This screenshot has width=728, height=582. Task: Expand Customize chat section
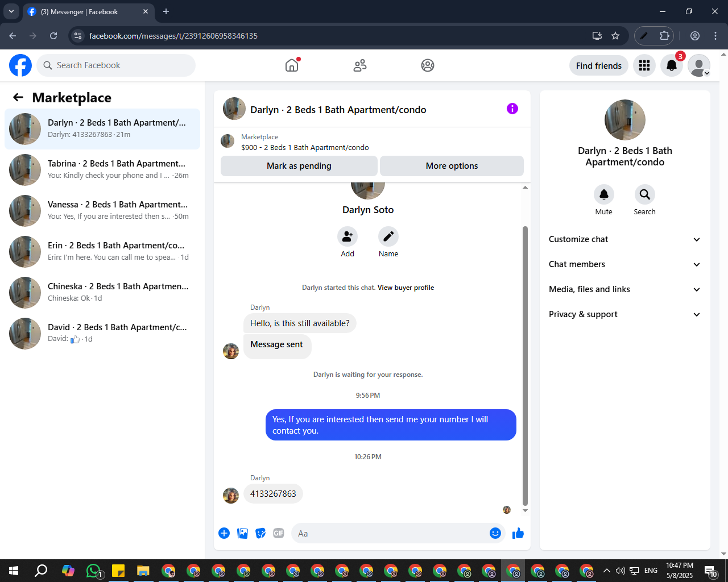pyautogui.click(x=624, y=239)
